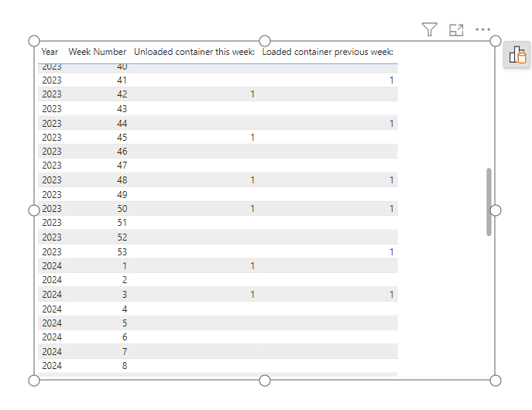Select the bottom-left resize handle of the visual

pos(34,381)
